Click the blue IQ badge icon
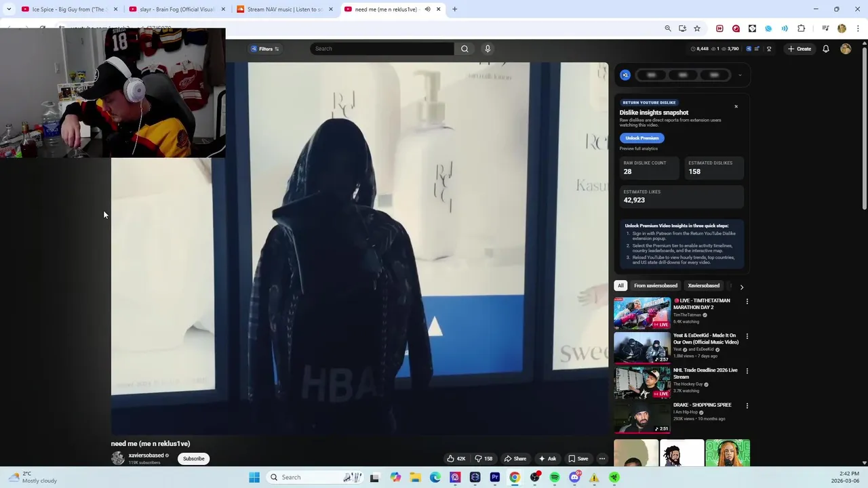Viewport: 868px width, 488px height. click(625, 75)
